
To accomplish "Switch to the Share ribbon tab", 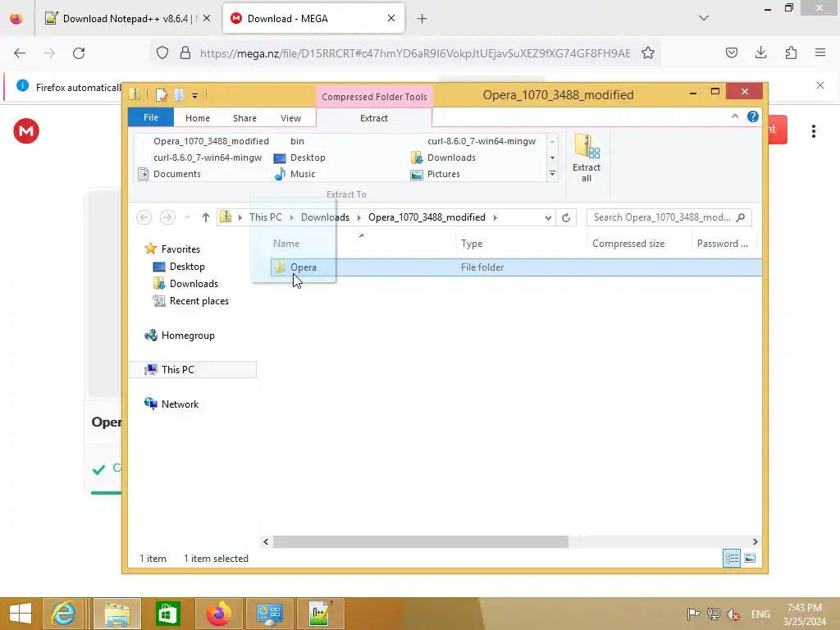I will click(244, 118).
